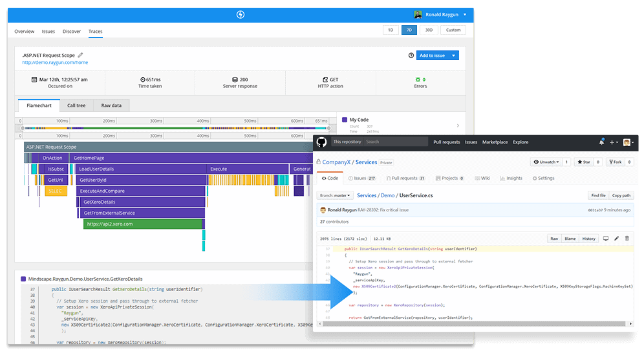Viewport: 644px width, 357px height.
Task: Select the ExecuteAndCompare flame bar
Action: (140, 191)
